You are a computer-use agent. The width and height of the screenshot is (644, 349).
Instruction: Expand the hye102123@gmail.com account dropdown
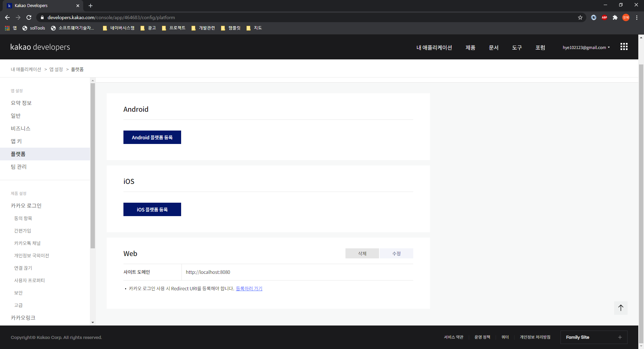point(586,48)
